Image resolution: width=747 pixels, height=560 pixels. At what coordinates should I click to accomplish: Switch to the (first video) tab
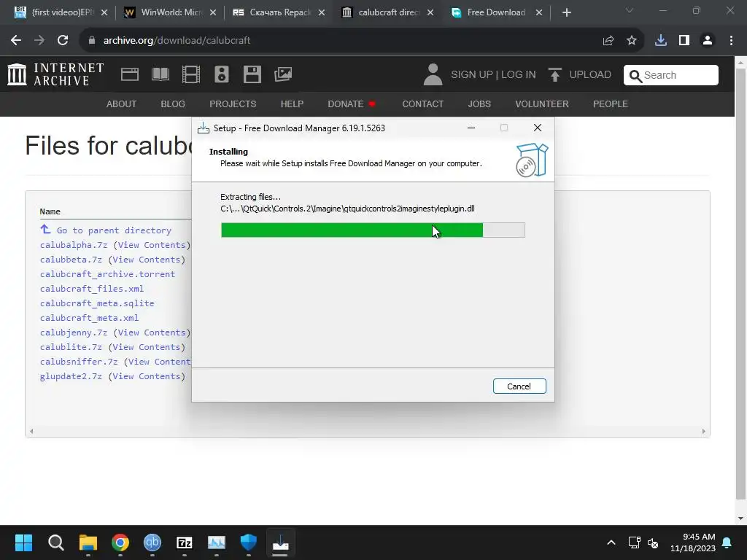click(x=61, y=13)
